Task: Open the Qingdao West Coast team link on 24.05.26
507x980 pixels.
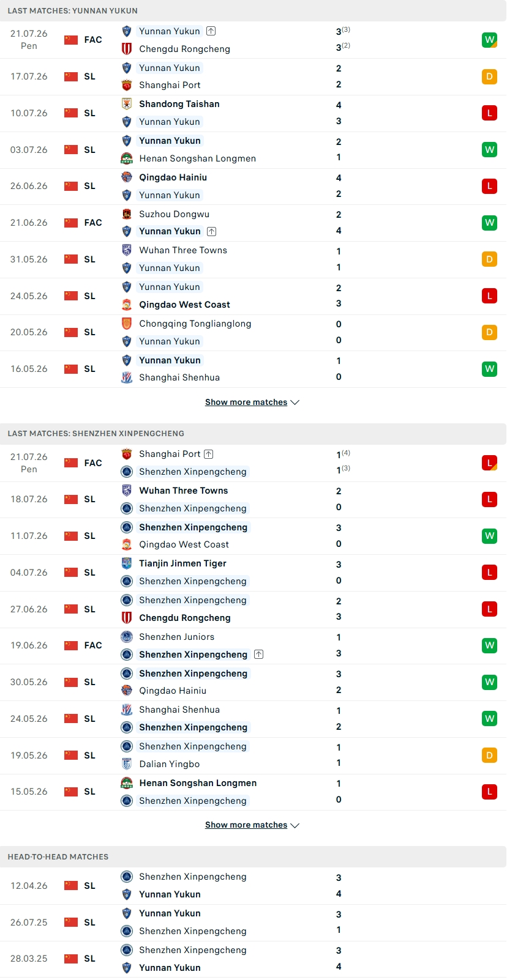Action: click(184, 305)
